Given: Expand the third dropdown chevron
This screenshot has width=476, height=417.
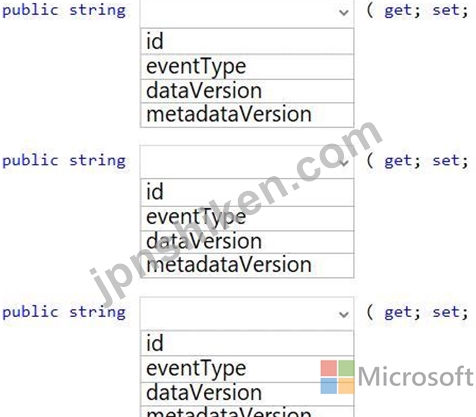Looking at the screenshot, I should click(x=344, y=314).
